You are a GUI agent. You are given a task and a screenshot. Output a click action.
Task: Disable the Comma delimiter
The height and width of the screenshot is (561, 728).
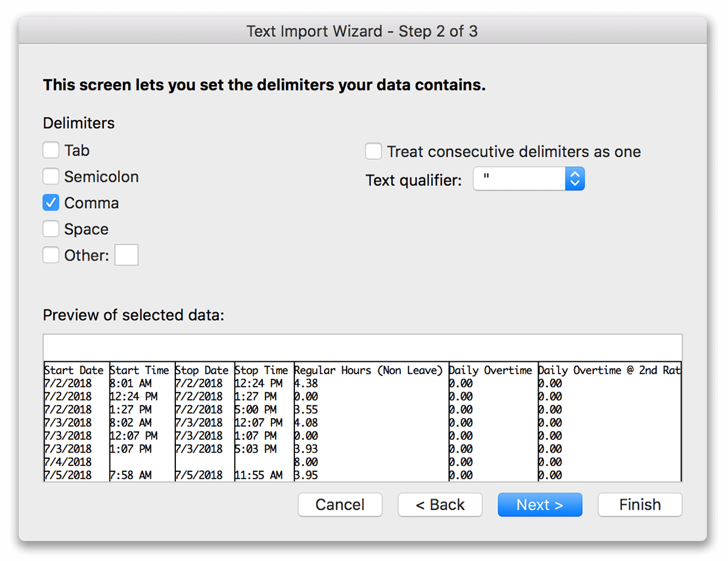[51, 202]
